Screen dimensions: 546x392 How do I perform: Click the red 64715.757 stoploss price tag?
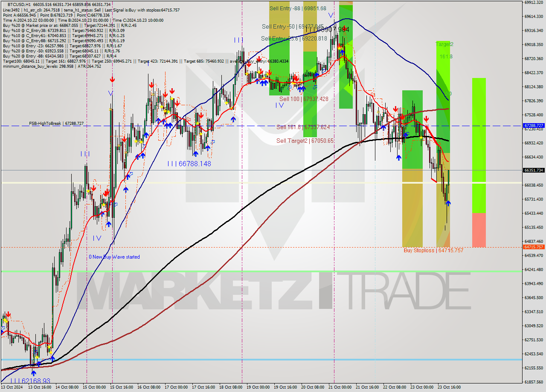[533, 247]
